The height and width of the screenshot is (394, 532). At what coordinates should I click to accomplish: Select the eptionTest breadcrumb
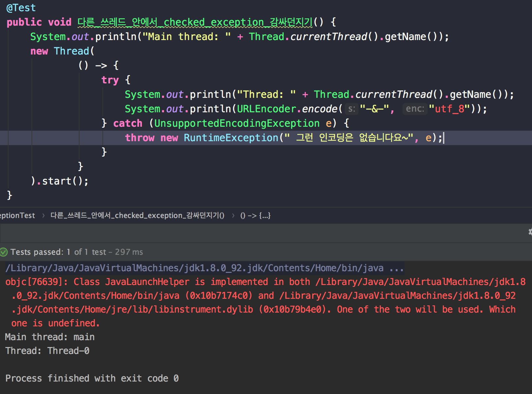click(17, 216)
